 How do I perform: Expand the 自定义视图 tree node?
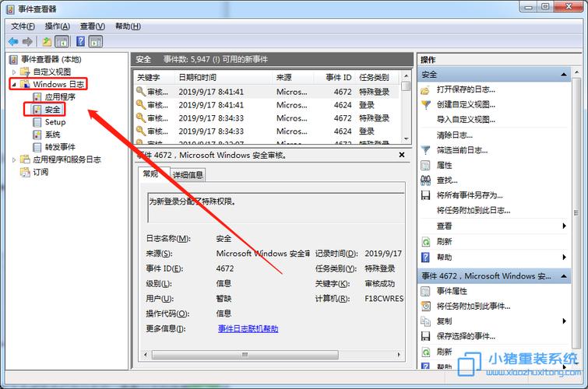tap(14, 72)
